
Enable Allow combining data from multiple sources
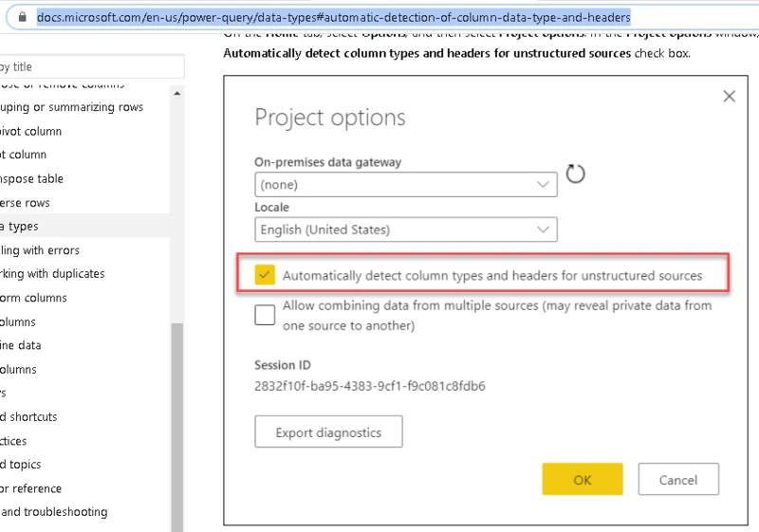(265, 315)
